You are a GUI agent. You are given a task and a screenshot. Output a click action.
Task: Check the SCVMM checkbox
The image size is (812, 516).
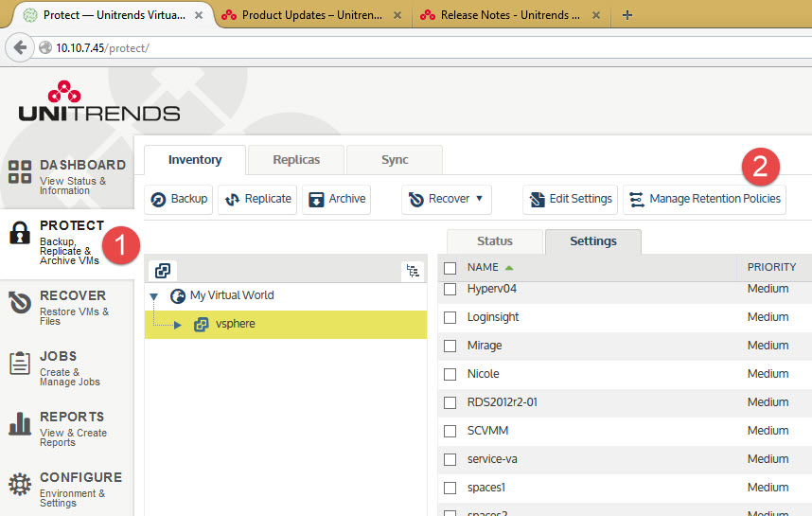(x=450, y=431)
